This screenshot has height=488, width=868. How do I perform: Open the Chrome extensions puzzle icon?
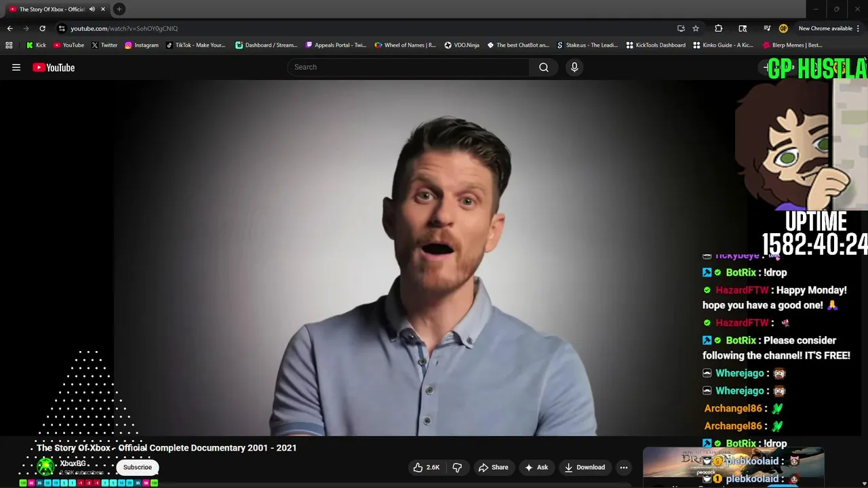coord(718,28)
